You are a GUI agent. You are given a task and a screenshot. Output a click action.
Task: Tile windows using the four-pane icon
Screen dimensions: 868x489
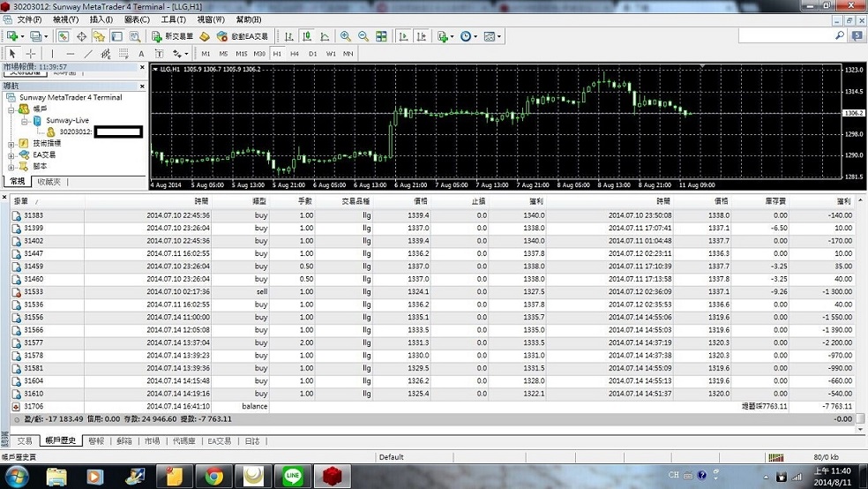click(381, 36)
